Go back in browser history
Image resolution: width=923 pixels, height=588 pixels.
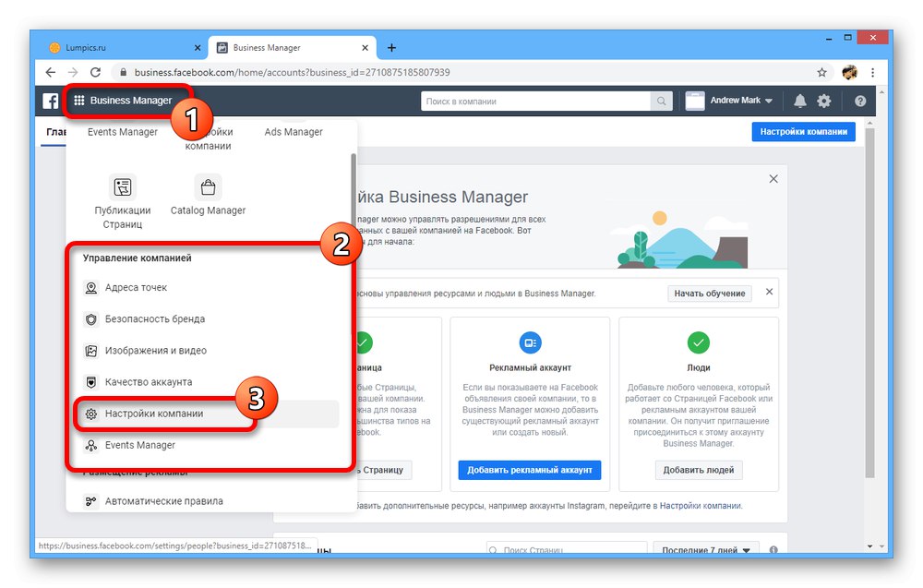tap(51, 72)
